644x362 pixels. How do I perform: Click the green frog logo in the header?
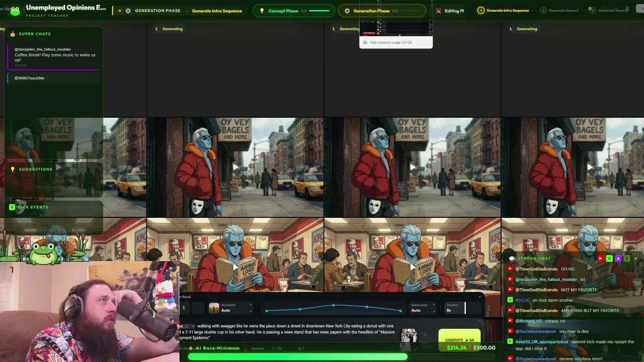pos(15,11)
